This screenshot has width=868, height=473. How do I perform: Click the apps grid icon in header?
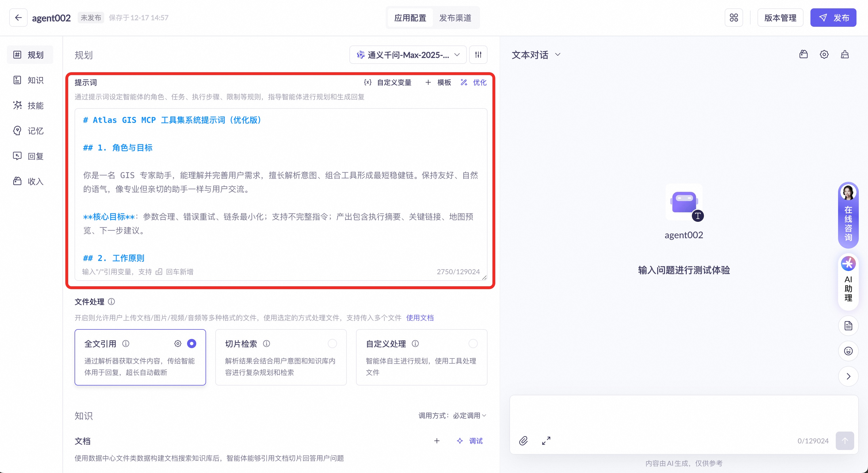coord(734,18)
